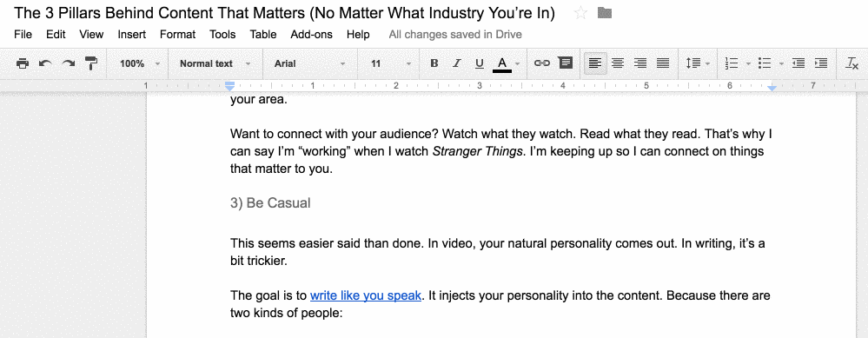Undo the last action with the undo arrow

coord(45,63)
